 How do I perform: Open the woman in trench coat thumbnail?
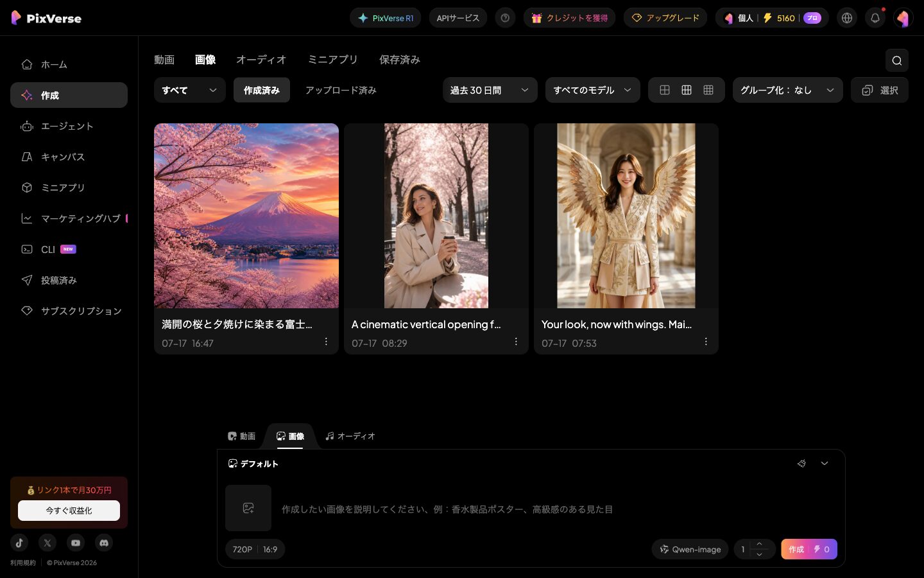[x=436, y=216]
